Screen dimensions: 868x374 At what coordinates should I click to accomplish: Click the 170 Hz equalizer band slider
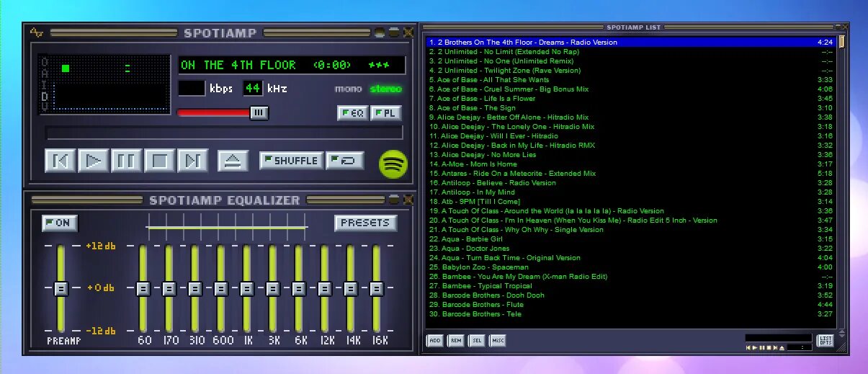point(169,288)
